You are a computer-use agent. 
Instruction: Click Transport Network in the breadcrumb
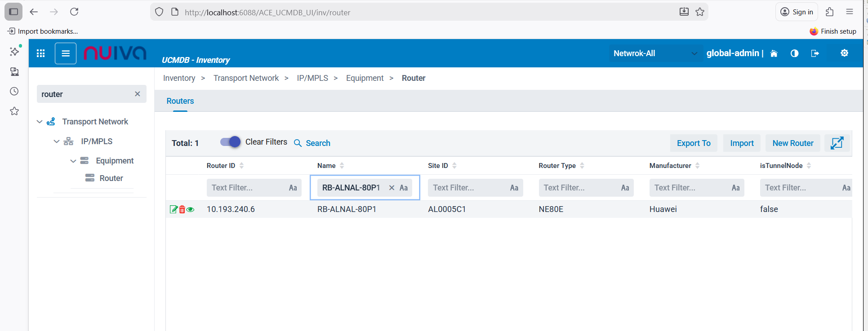click(246, 78)
